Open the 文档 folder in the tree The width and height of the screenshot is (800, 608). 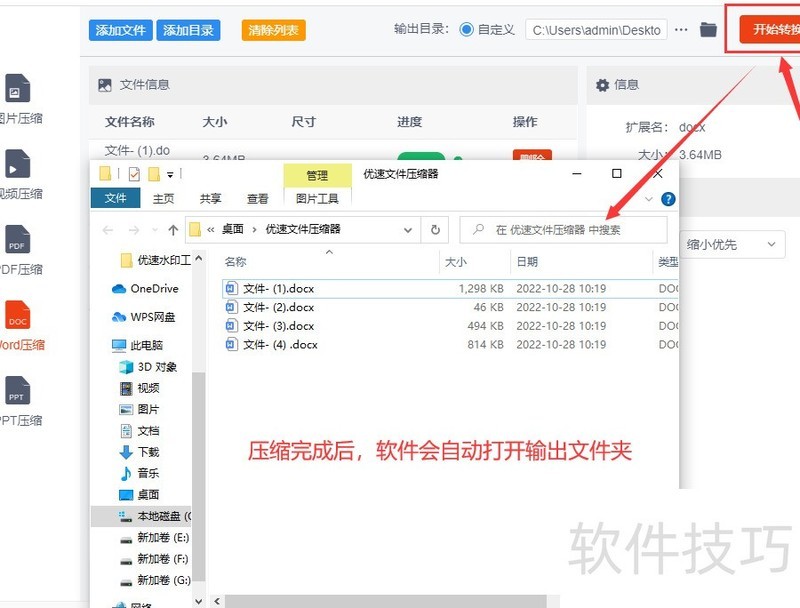pos(139,431)
